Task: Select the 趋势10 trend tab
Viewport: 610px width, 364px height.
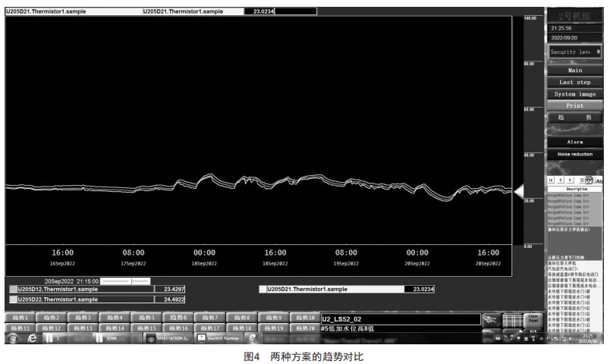Action: pyautogui.click(x=306, y=318)
